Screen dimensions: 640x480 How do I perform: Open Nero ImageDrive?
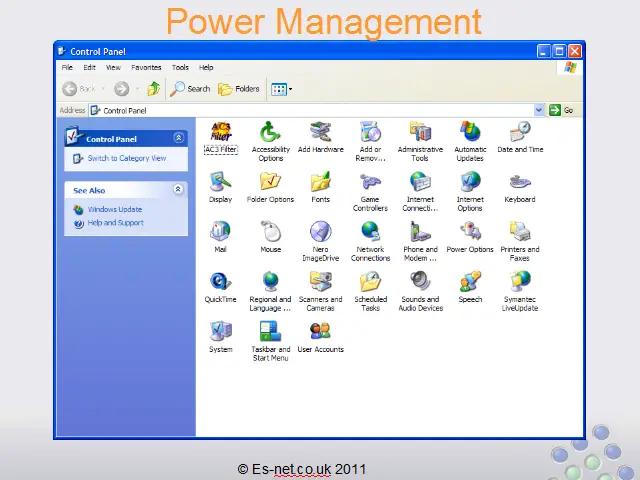click(x=320, y=241)
